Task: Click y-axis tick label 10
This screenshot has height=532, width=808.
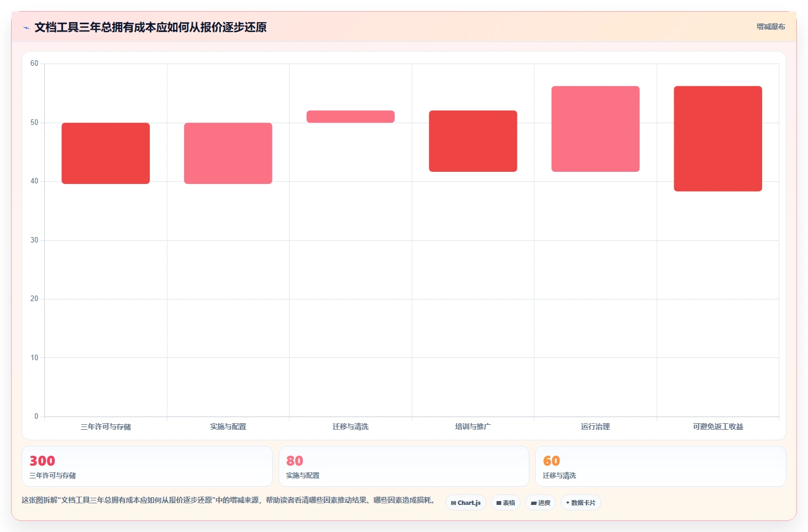Action: pos(34,358)
